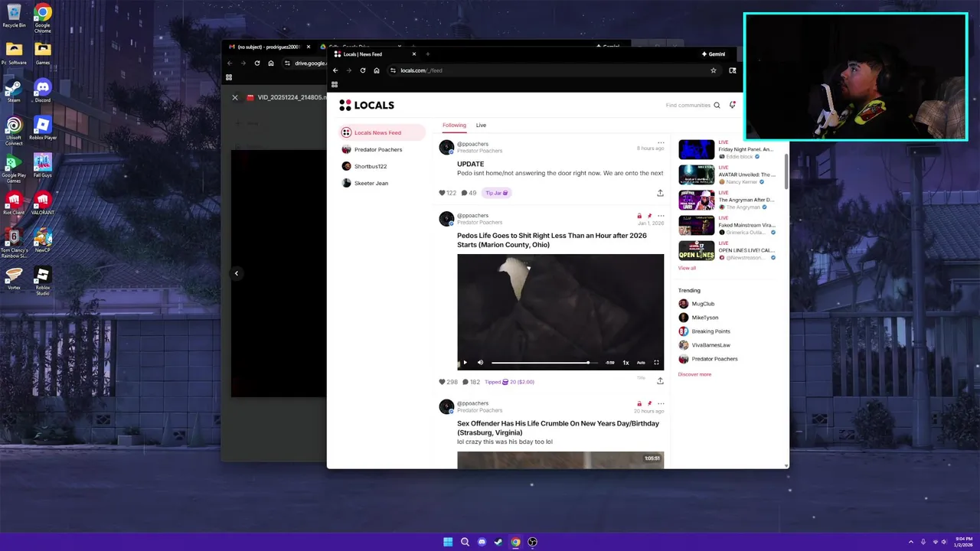Switch to the Following tab
The image size is (980, 551).
454,125
